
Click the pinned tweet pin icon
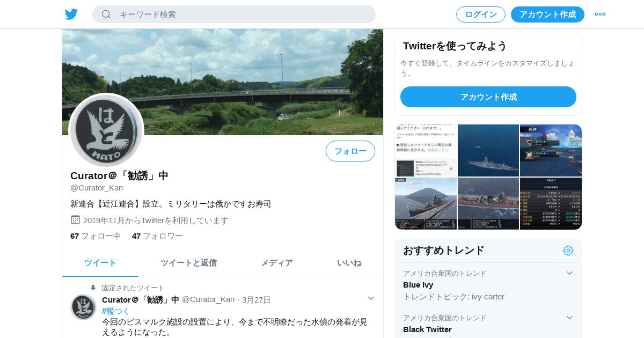click(x=93, y=288)
